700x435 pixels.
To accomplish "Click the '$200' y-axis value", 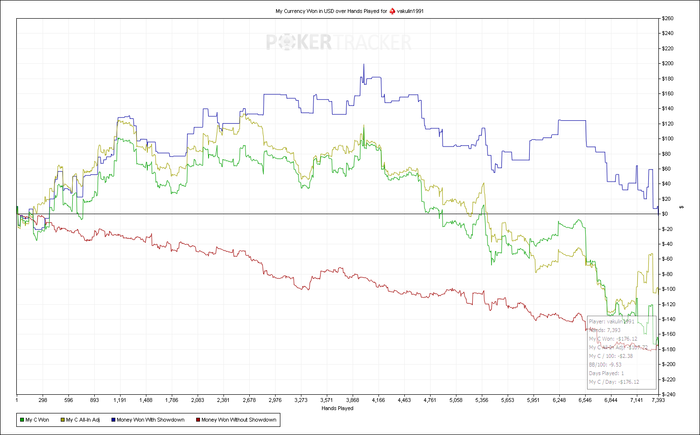I will click(x=668, y=63).
